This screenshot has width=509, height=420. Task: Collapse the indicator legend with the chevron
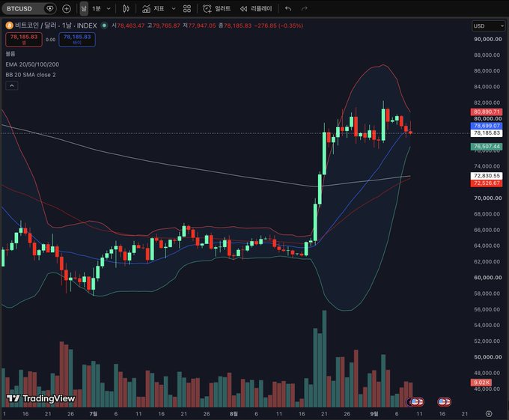12,85
